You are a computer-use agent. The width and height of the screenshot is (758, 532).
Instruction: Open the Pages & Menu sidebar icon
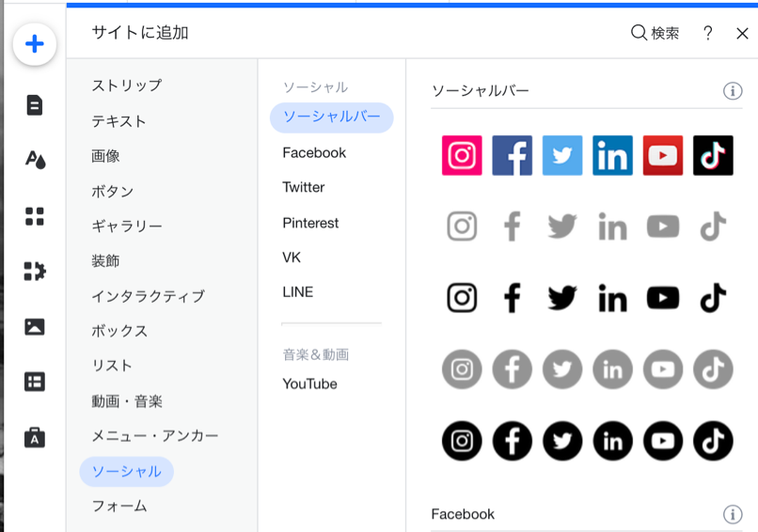pyautogui.click(x=34, y=105)
